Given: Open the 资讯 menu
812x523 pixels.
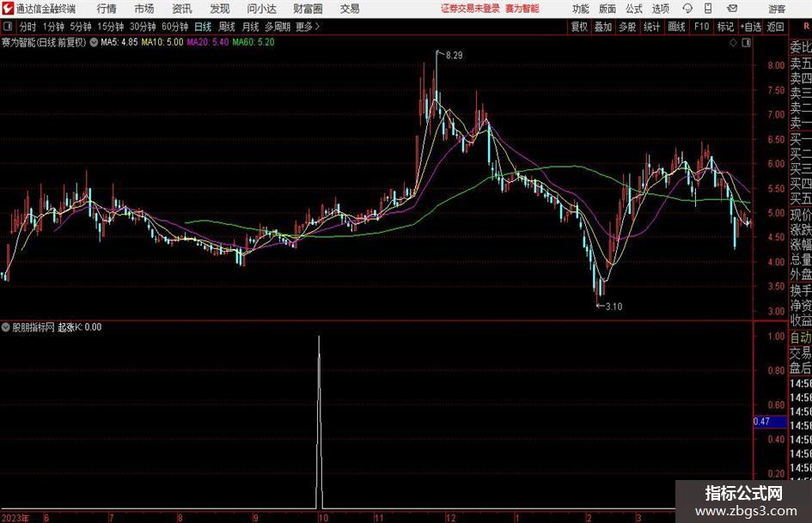Looking at the screenshot, I should pos(182,9).
